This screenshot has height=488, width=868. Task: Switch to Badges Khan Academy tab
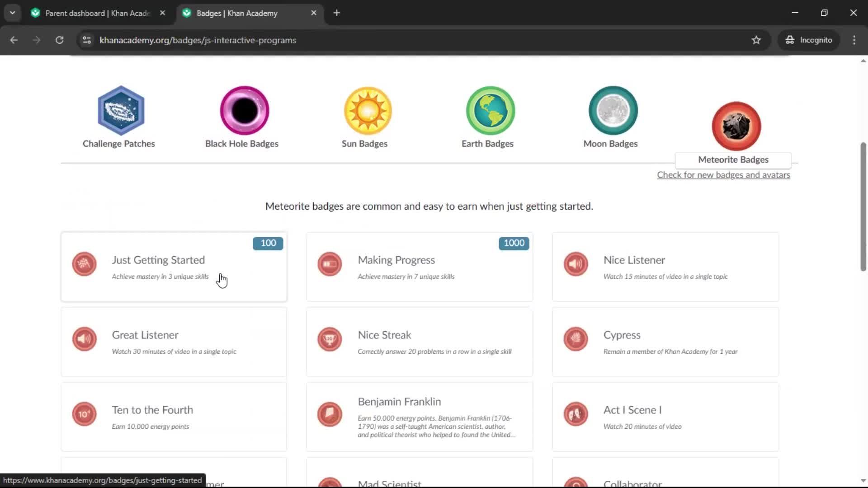(250, 13)
